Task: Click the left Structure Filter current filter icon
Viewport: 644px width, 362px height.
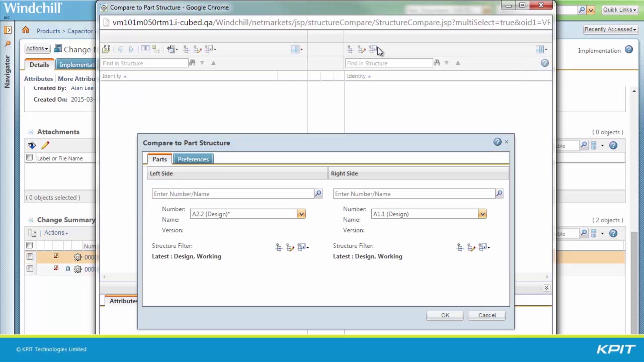Action: [279, 247]
